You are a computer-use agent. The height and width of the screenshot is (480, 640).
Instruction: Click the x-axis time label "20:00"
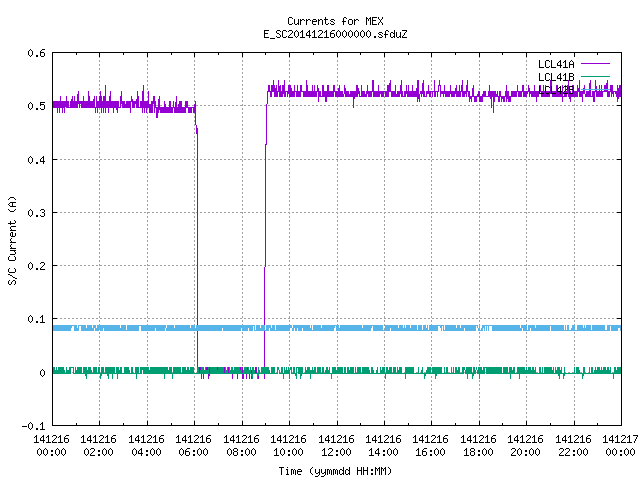(525, 452)
